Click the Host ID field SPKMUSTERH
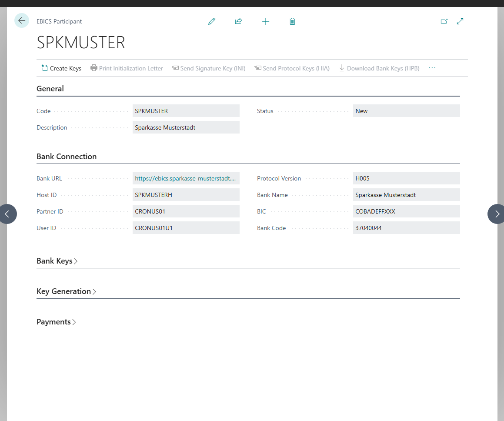The width and height of the screenshot is (504, 421). coord(186,195)
